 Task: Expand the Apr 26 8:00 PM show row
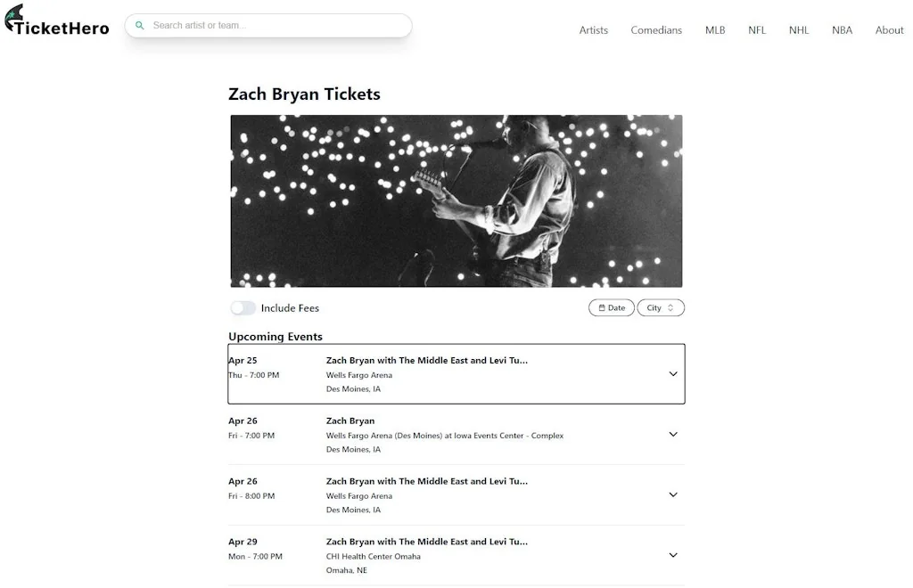[673, 494]
